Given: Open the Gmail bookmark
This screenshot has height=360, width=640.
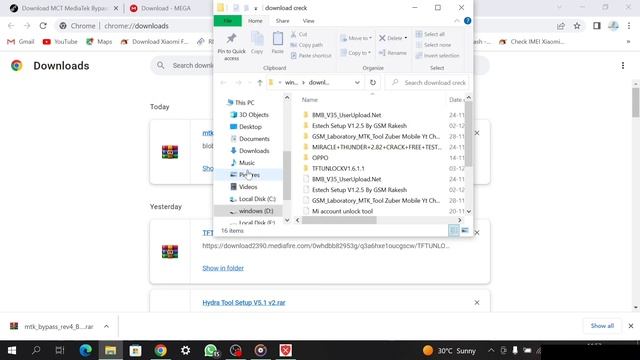Looking at the screenshot, I should tap(21, 42).
